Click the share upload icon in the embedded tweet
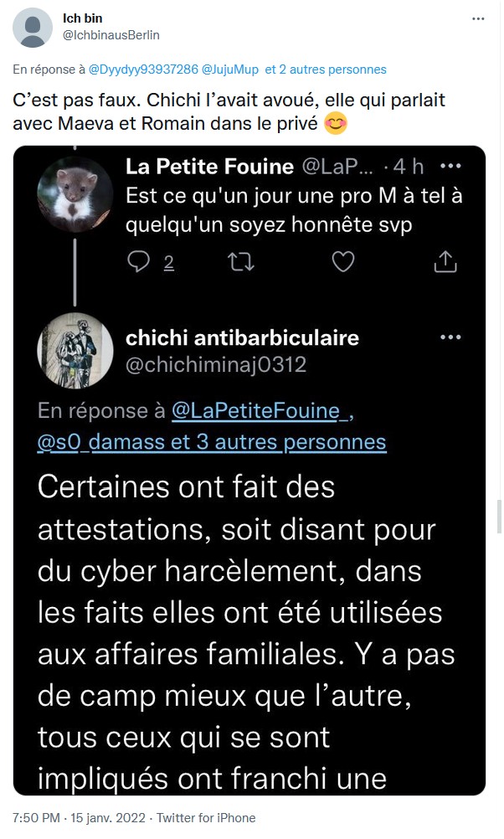Image resolution: width=504 pixels, height=839 pixels. (x=445, y=261)
